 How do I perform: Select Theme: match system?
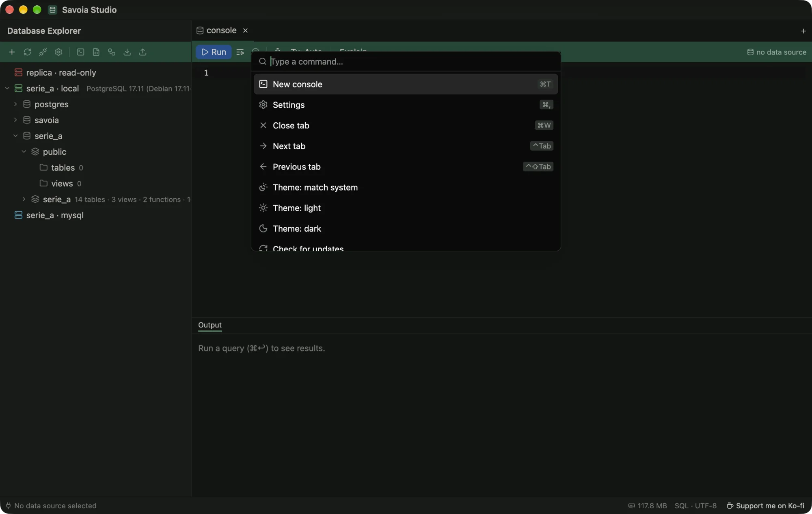point(406,188)
